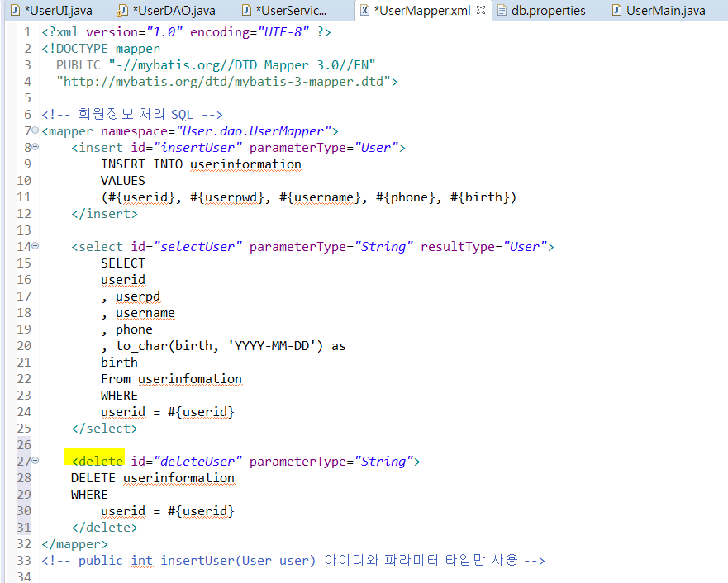Collapse the mapper element fold at line 7
This screenshot has height=583, width=728.
pyautogui.click(x=36, y=130)
